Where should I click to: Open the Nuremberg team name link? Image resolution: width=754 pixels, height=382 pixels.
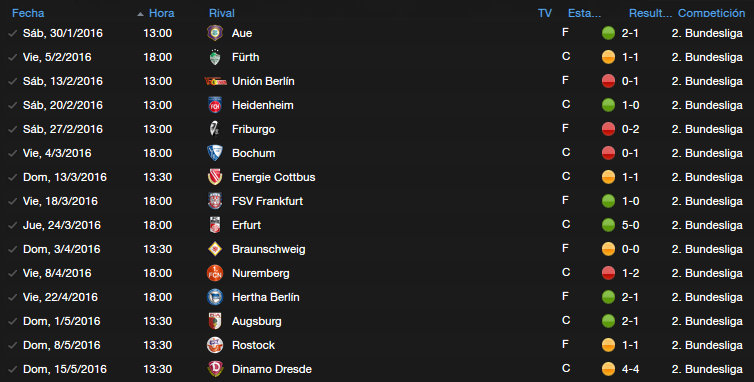[261, 273]
